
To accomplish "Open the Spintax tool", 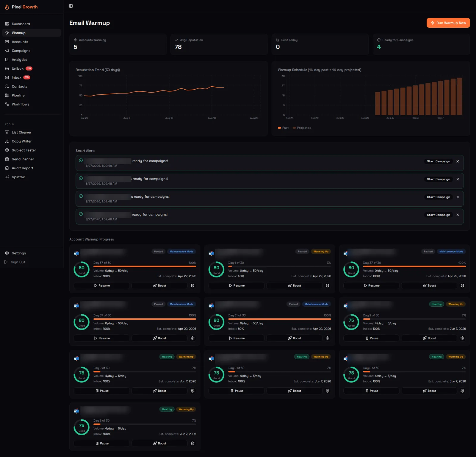I will tap(32, 177).
